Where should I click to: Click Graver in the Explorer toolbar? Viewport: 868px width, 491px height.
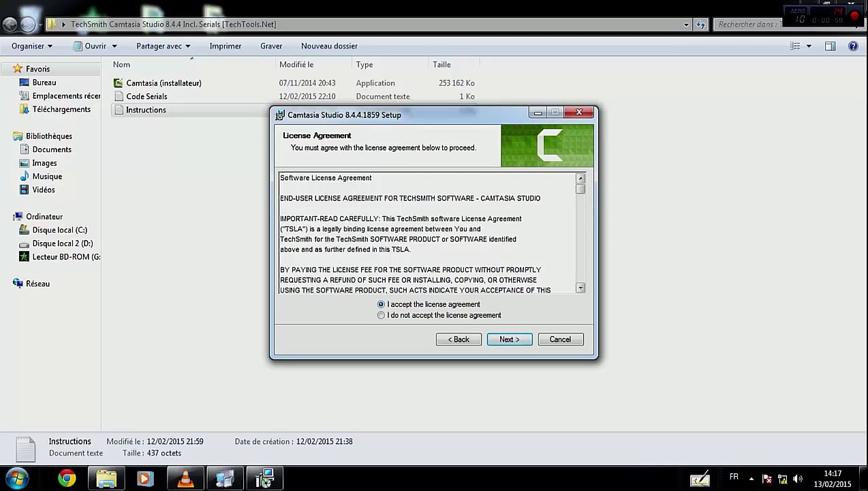coord(271,46)
